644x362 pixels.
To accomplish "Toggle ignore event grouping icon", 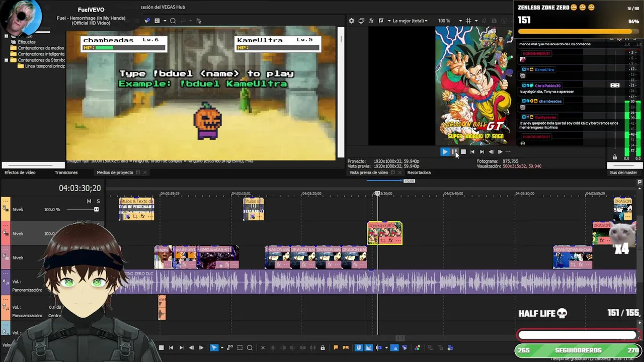I will click(x=405, y=347).
